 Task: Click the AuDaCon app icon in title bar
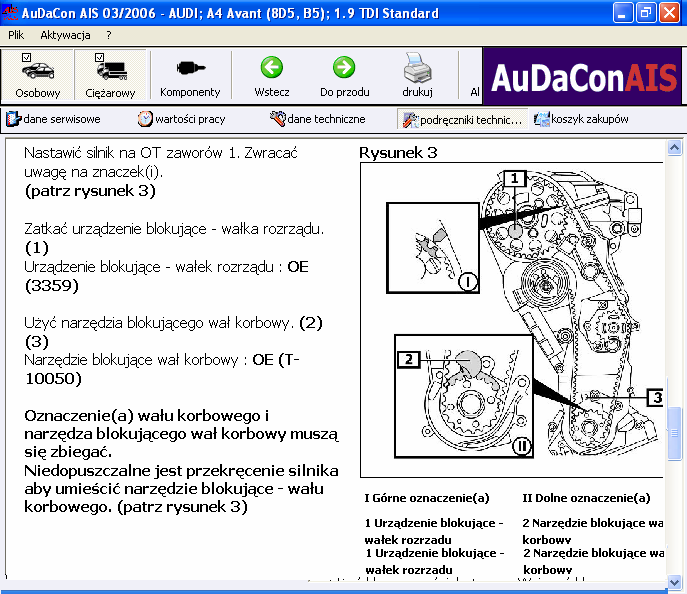click(x=12, y=13)
